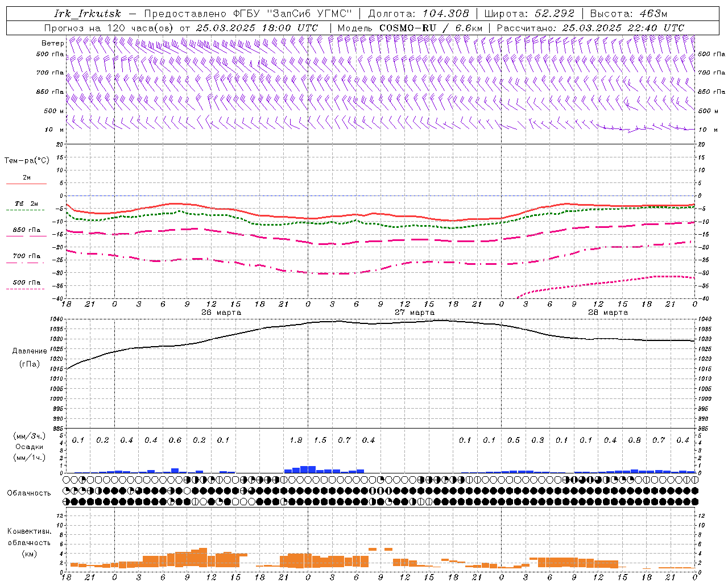Click the 'Давление' pressure panel label
Viewport: 728px width, 582px height.
(x=28, y=351)
